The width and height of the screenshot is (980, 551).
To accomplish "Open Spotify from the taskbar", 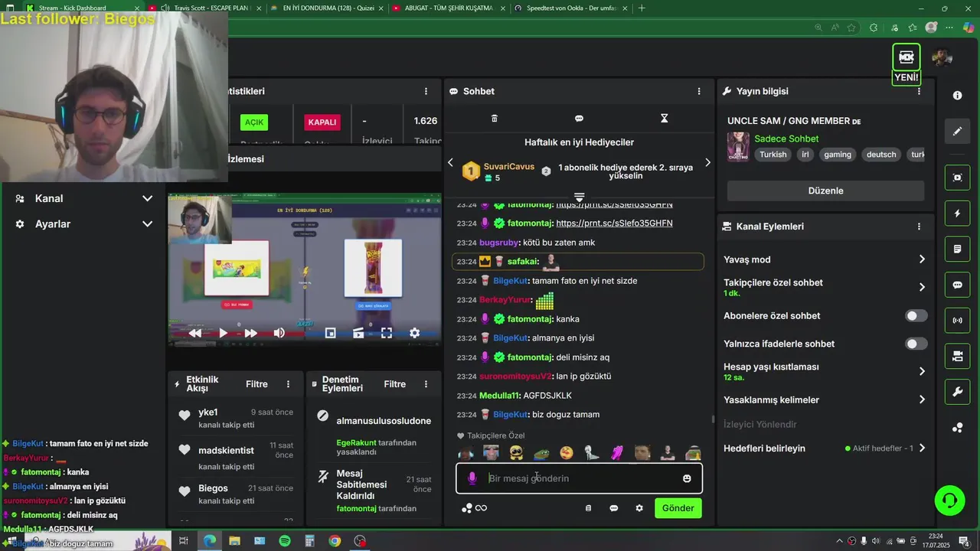I will click(x=284, y=541).
